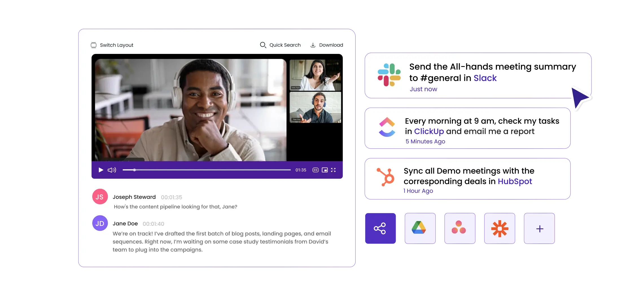This screenshot has height=295, width=644.
Task: Mute the video volume
Action: (112, 170)
